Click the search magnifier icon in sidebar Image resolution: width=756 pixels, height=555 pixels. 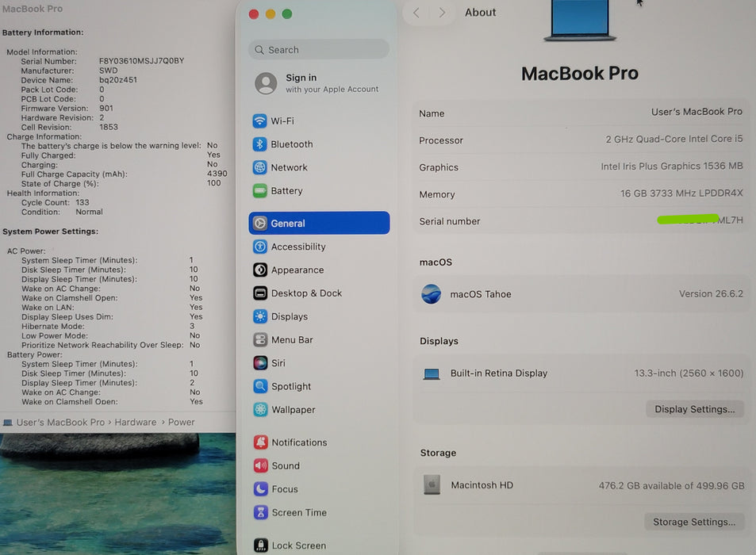pos(259,50)
